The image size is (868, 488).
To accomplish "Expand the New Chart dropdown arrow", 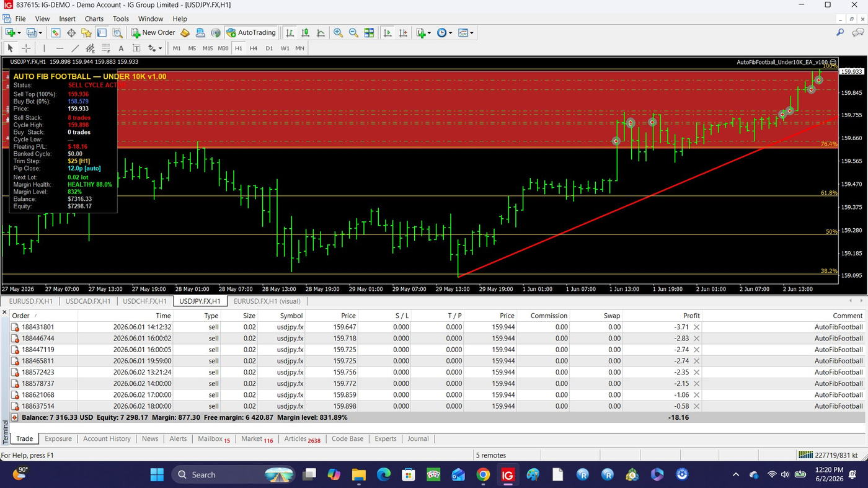I will (x=19, y=33).
